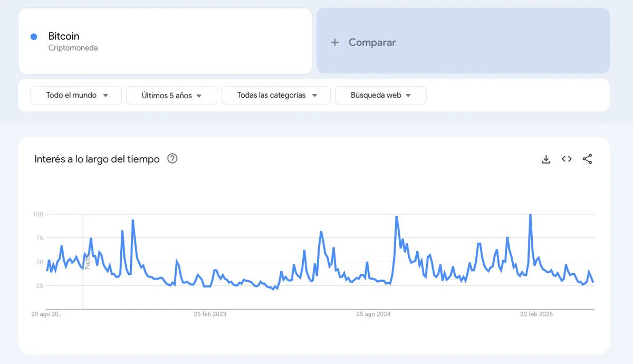The width and height of the screenshot is (633, 364).
Task: Open help icon next to Interés a lo largo del tiempo
Action: (x=172, y=159)
